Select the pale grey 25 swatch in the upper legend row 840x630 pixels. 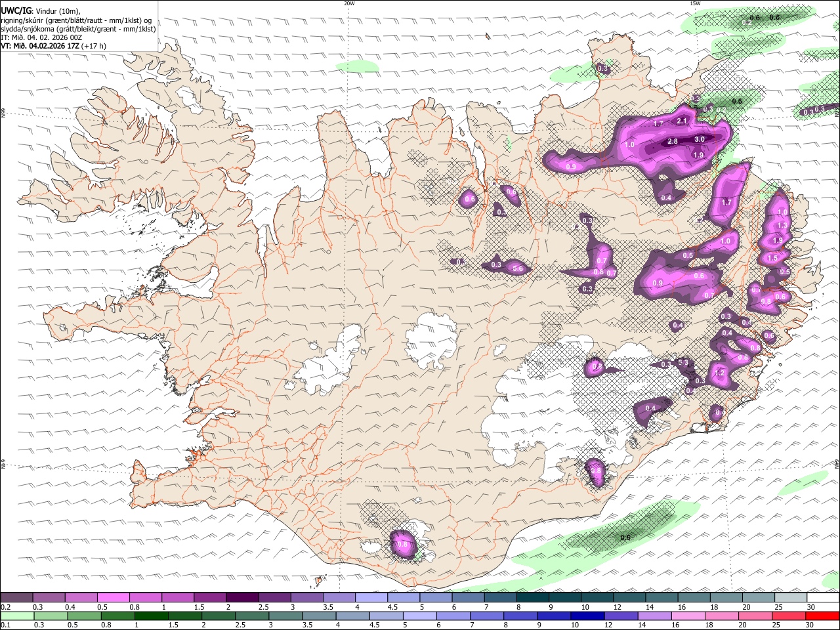click(x=791, y=597)
